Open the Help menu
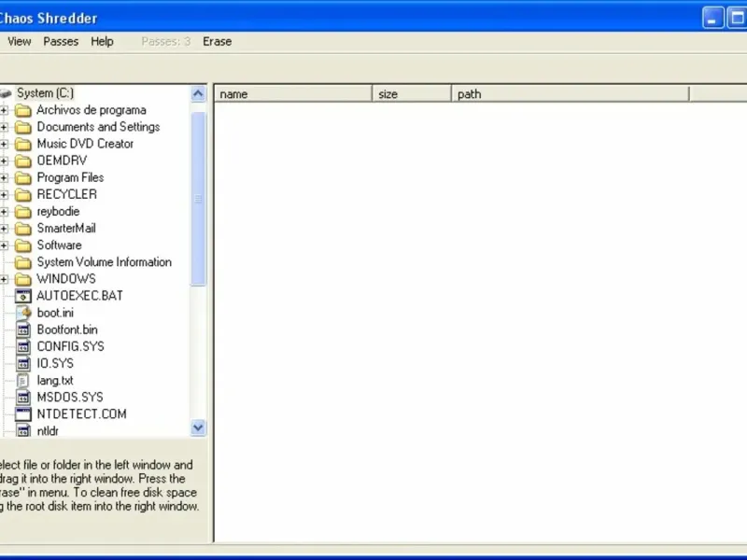The image size is (747, 560). click(x=102, y=41)
